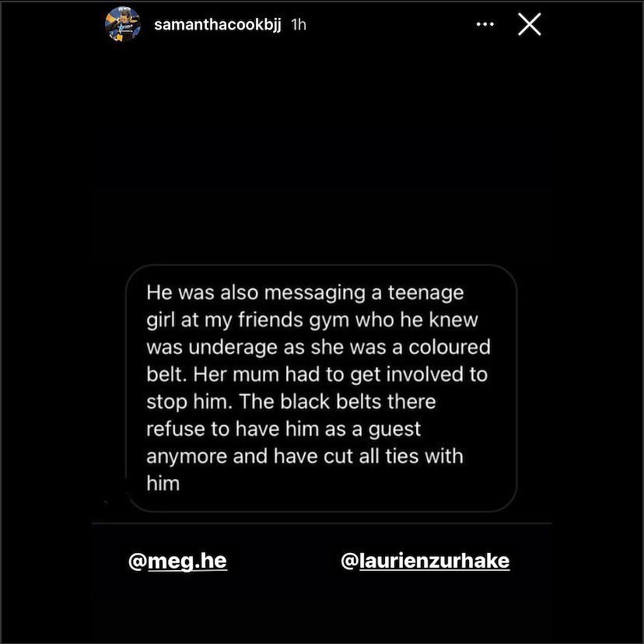Click the line 'stop him. The black belts there'
This screenshot has width=644, height=644.
click(291, 401)
